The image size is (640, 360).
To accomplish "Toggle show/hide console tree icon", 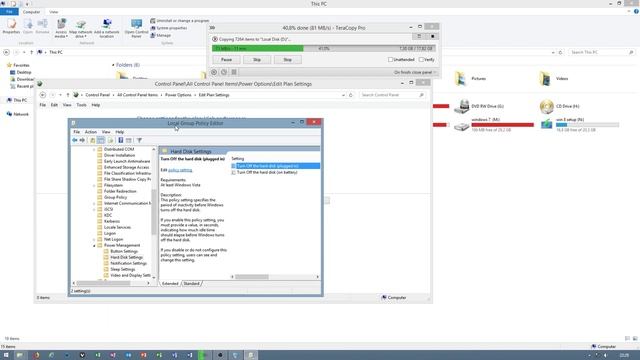I will pyautogui.click(x=101, y=140).
